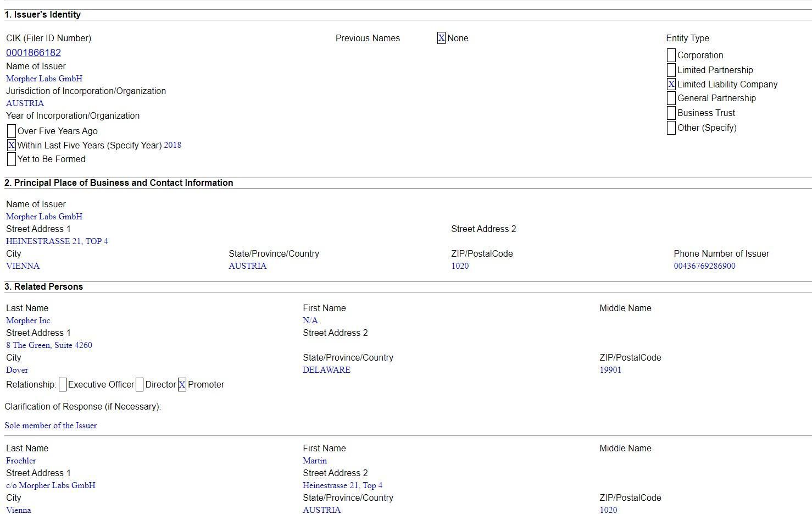
Task: Toggle the Promoter relationship checkbox
Action: 181,384
